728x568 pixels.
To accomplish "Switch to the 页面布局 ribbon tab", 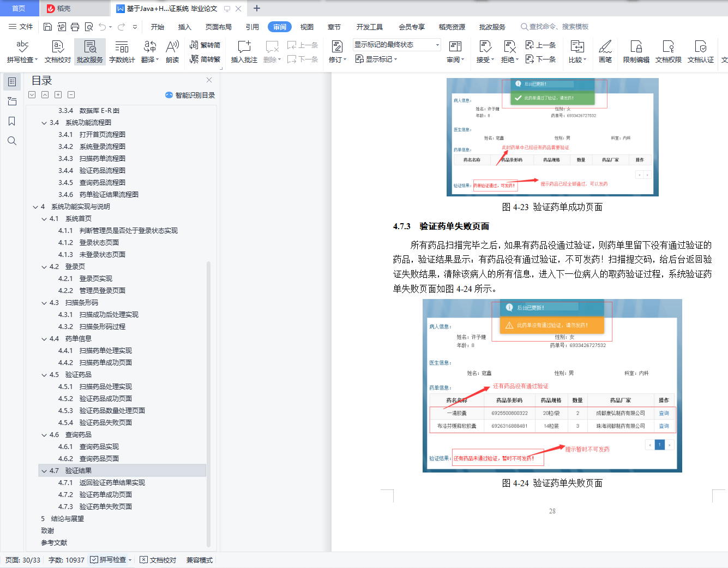I will click(x=219, y=27).
